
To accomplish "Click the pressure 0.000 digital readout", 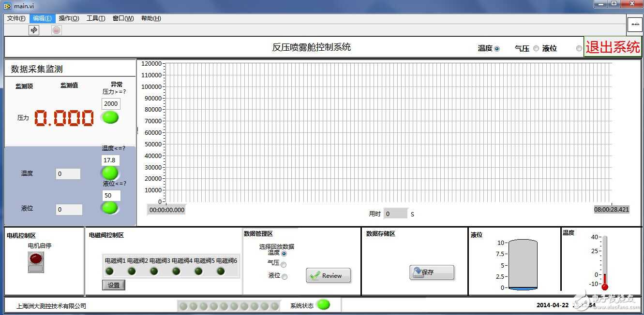I will point(64,118).
